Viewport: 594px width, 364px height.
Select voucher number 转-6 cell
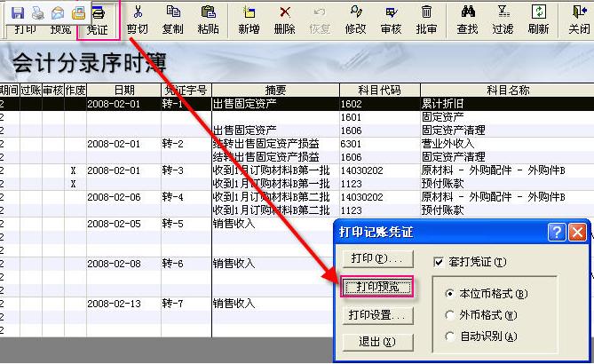(x=186, y=264)
